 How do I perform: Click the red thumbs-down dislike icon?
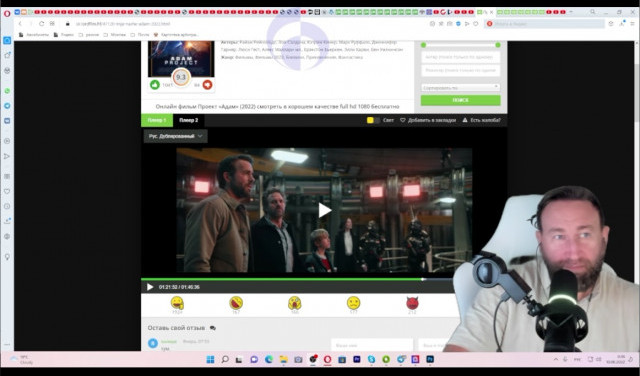click(x=207, y=85)
